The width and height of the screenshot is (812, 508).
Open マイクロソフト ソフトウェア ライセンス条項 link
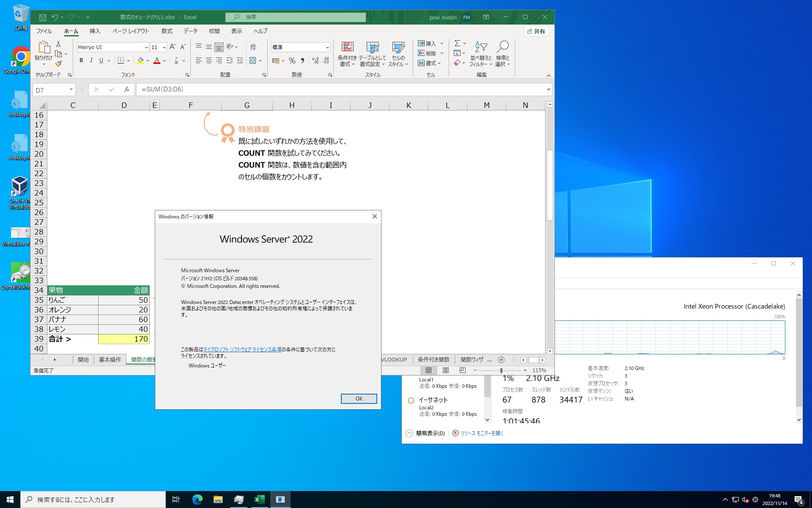[242, 350]
